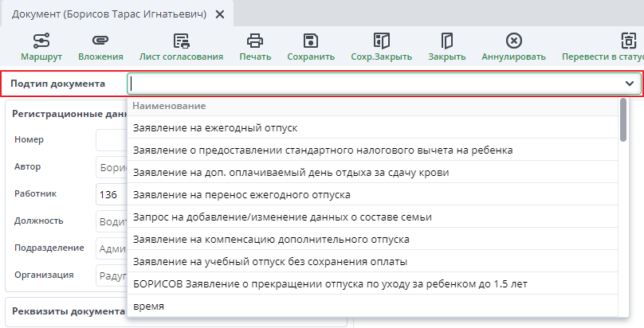Click the Номер input field
The image size is (644, 328).
[112, 140]
